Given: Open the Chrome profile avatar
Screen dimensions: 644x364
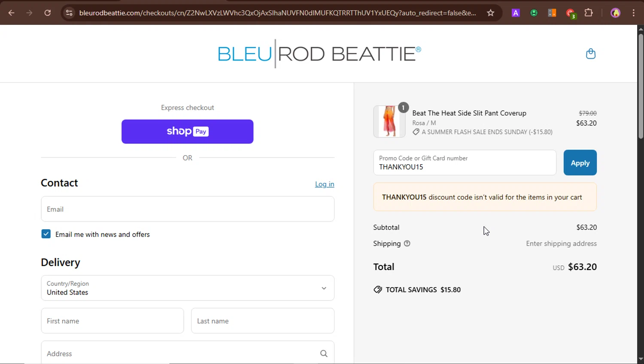Looking at the screenshot, I should tap(616, 13).
